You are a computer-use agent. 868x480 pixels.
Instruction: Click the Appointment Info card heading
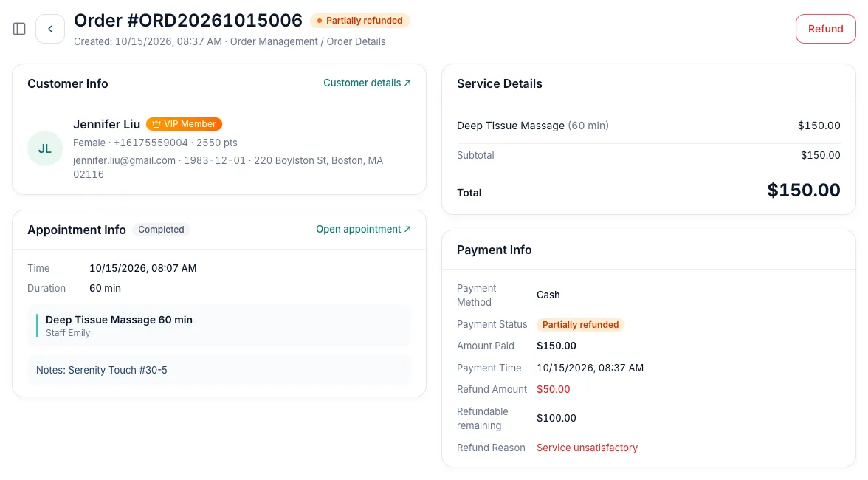pos(77,230)
